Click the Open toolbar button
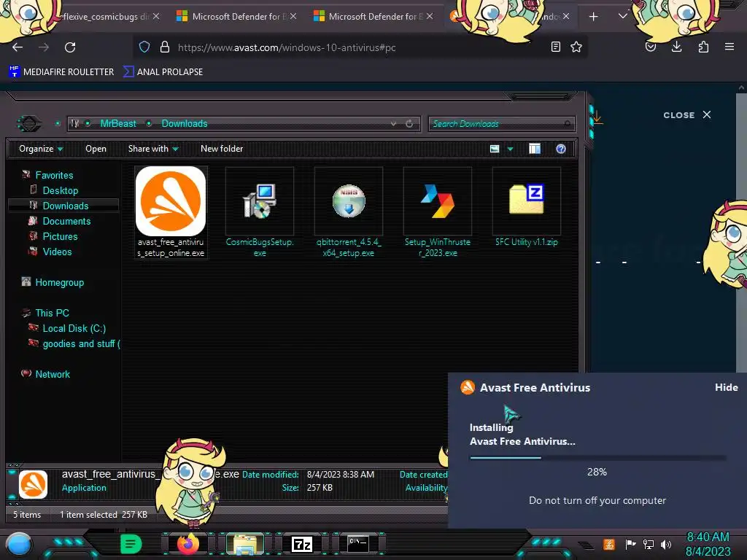This screenshot has height=560, width=747. (96, 149)
